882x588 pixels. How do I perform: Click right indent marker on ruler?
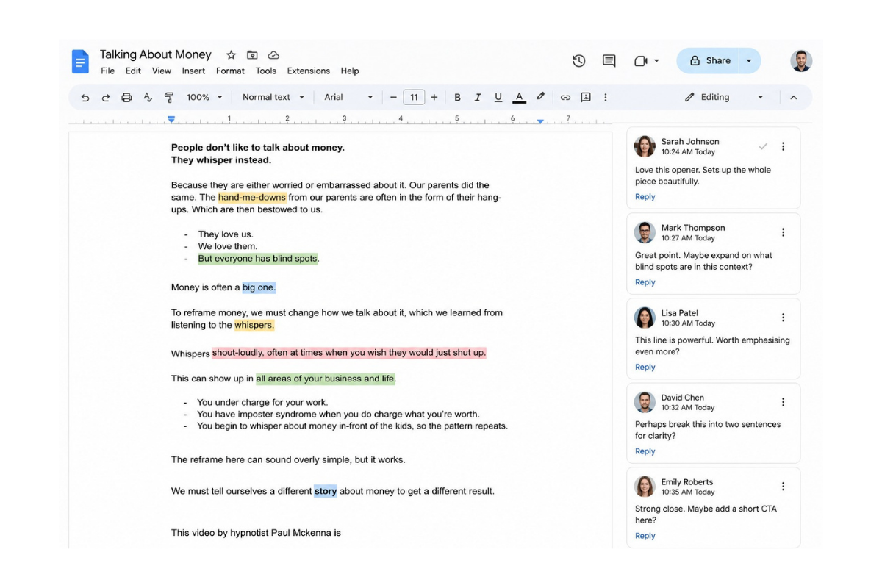(540, 121)
